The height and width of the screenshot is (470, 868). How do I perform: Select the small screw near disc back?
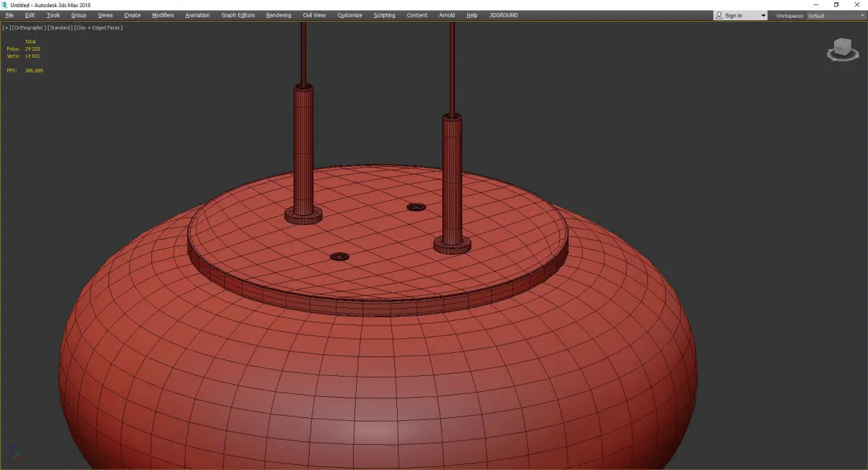[416, 207]
